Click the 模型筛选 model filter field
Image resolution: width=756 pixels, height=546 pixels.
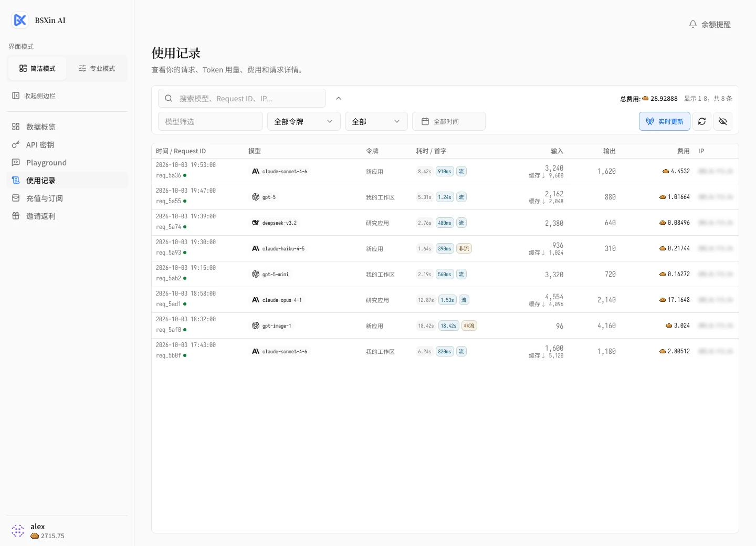pyautogui.click(x=211, y=121)
